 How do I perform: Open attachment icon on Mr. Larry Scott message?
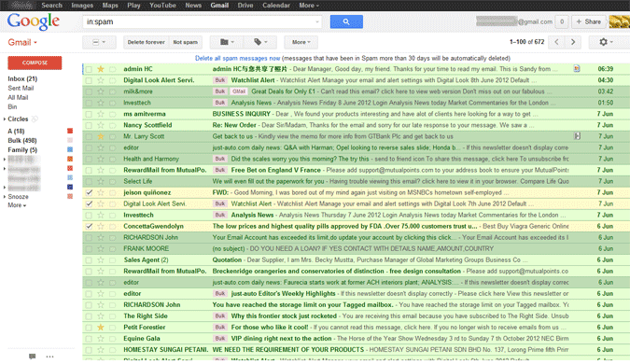[577, 136]
